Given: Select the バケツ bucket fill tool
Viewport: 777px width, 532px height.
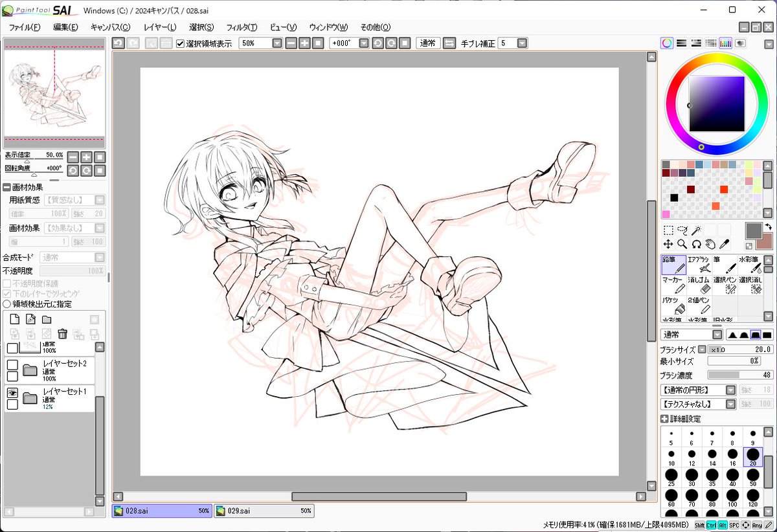Looking at the screenshot, I should pyautogui.click(x=673, y=305).
